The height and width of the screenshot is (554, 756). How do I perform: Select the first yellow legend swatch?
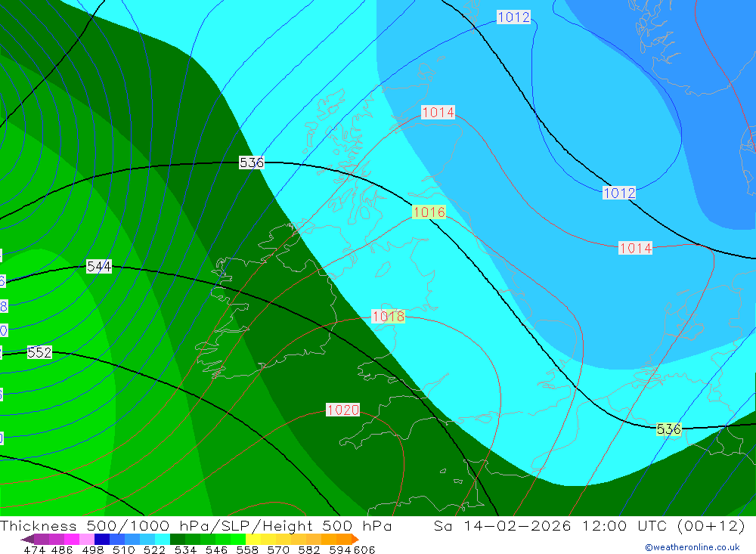pyautogui.click(x=253, y=539)
